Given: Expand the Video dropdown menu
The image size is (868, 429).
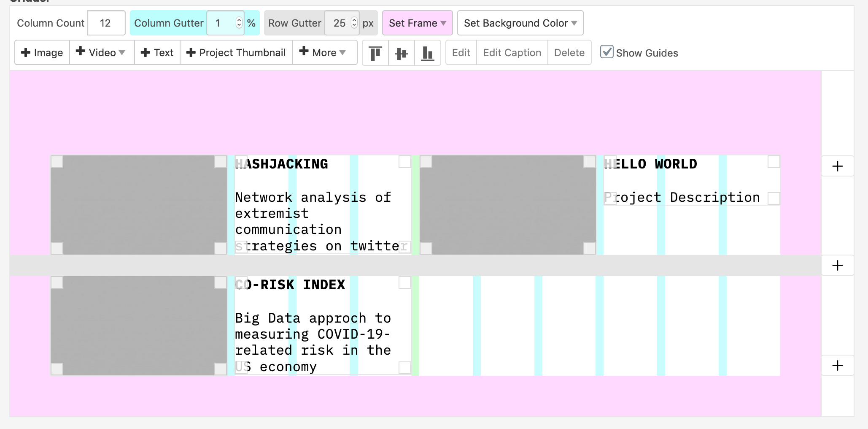Looking at the screenshot, I should click(x=102, y=53).
